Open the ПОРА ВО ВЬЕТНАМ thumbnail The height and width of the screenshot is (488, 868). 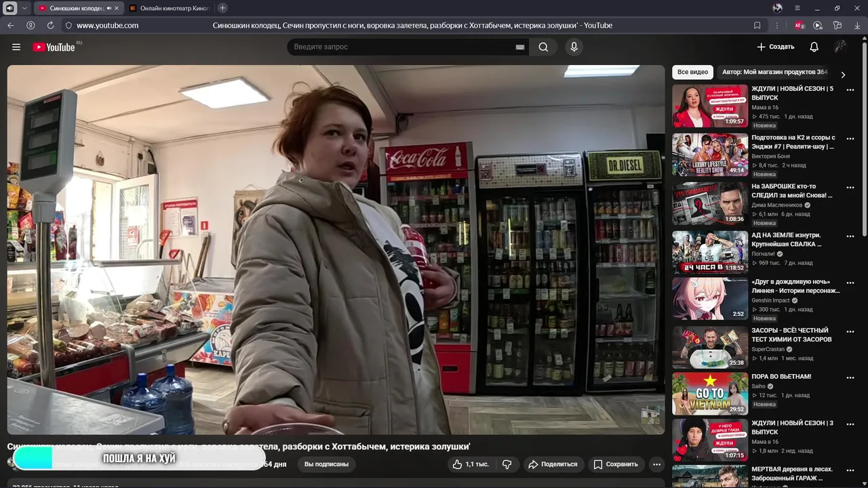(710, 394)
